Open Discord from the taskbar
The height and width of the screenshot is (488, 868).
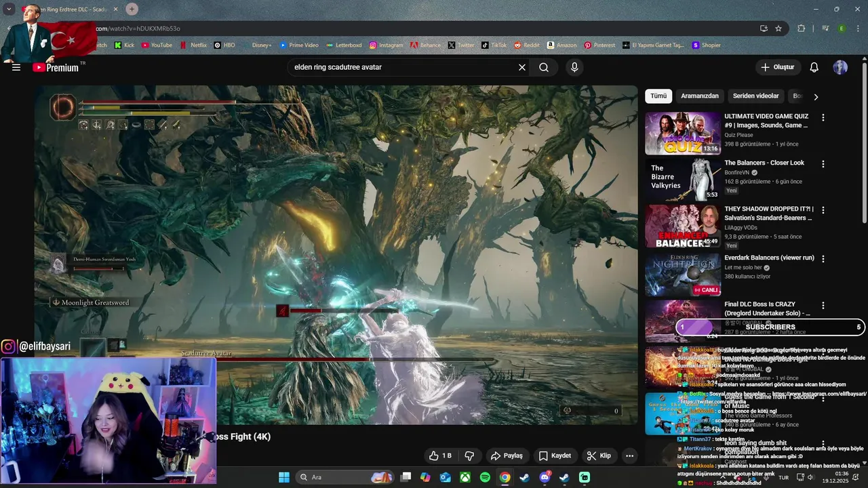pos(545,477)
